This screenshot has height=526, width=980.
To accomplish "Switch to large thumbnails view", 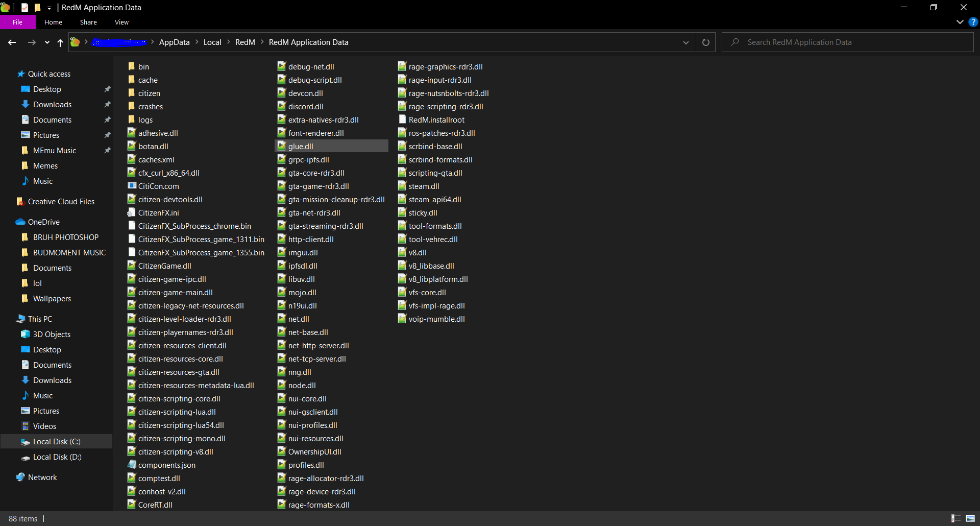I will (x=971, y=518).
